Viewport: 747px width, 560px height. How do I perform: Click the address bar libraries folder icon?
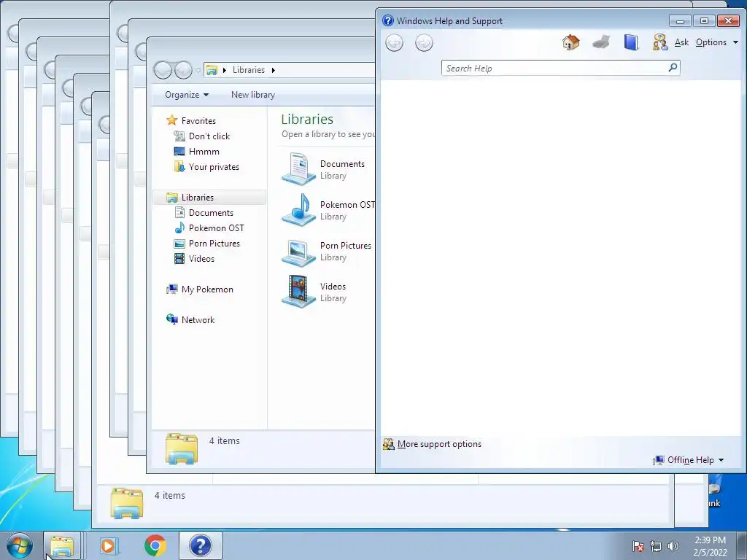coord(212,70)
